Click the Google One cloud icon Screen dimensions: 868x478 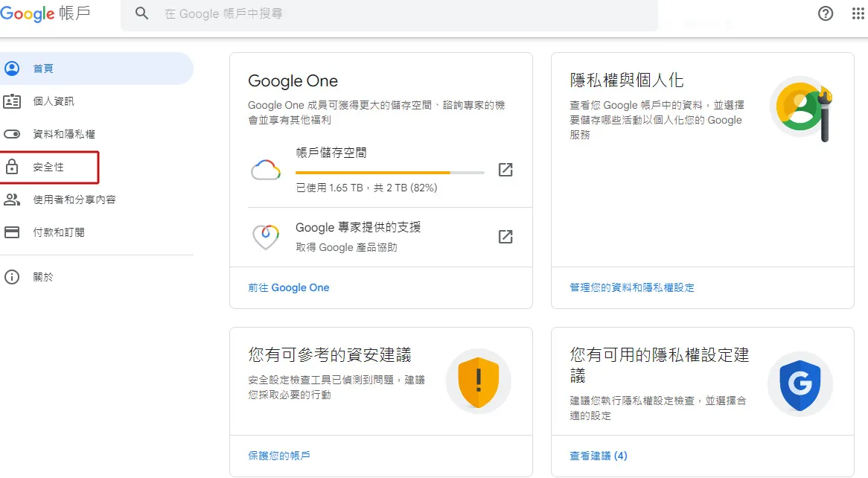click(x=266, y=171)
